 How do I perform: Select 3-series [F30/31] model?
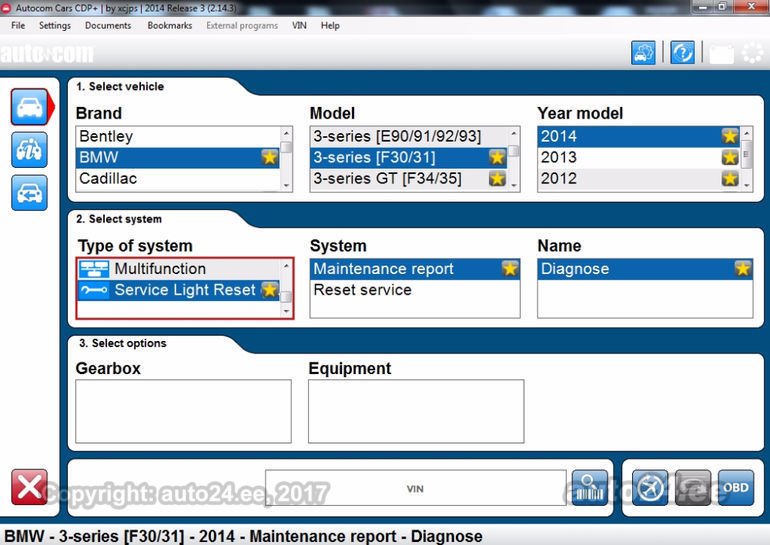pyautogui.click(x=409, y=157)
